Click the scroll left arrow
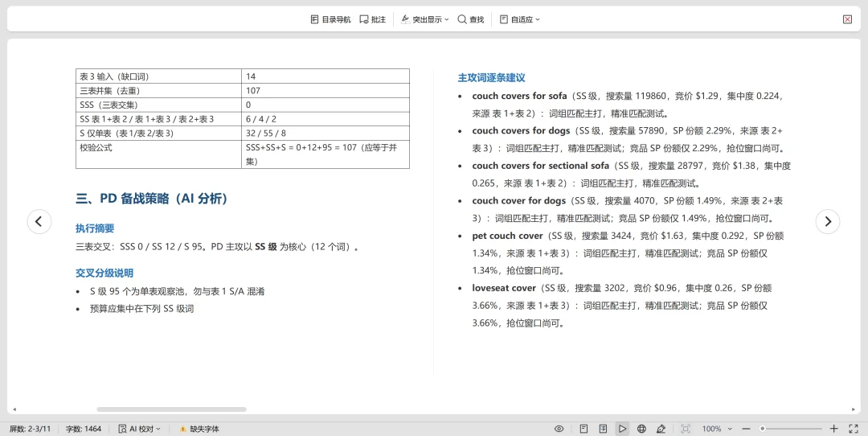The width and height of the screenshot is (868, 436). pyautogui.click(x=14, y=409)
